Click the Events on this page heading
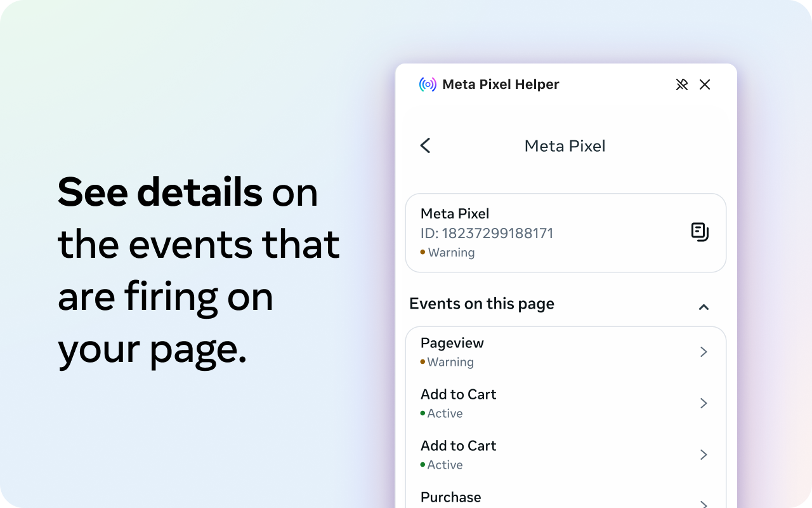The height and width of the screenshot is (508, 812). (x=482, y=304)
